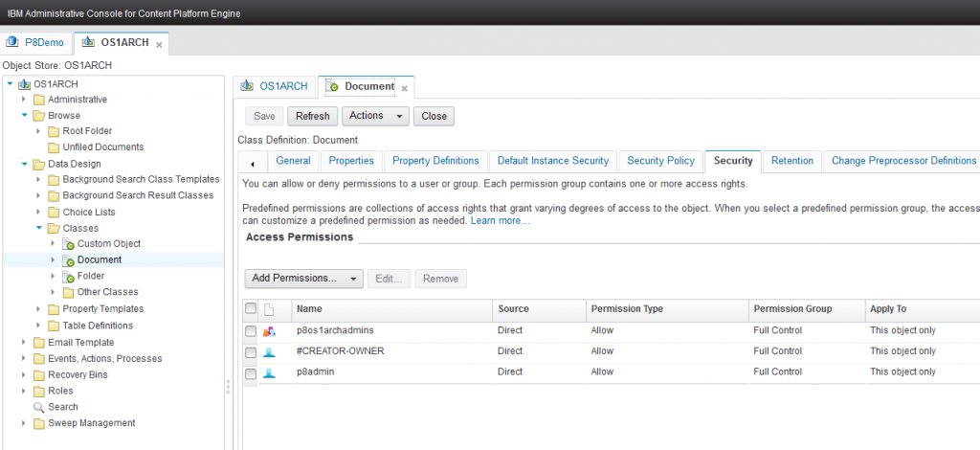Click the p8os1archadmins group icon

269,331
